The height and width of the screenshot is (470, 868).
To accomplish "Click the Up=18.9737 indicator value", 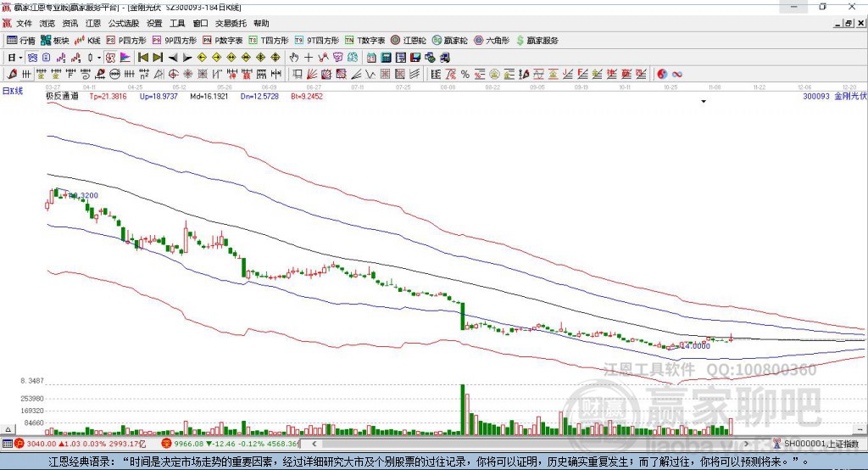I will pos(159,96).
